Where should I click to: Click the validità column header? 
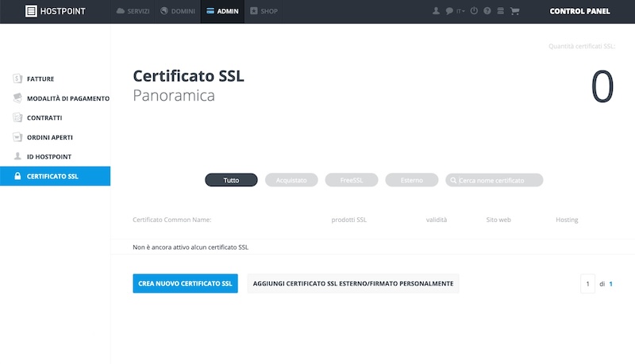tap(436, 220)
